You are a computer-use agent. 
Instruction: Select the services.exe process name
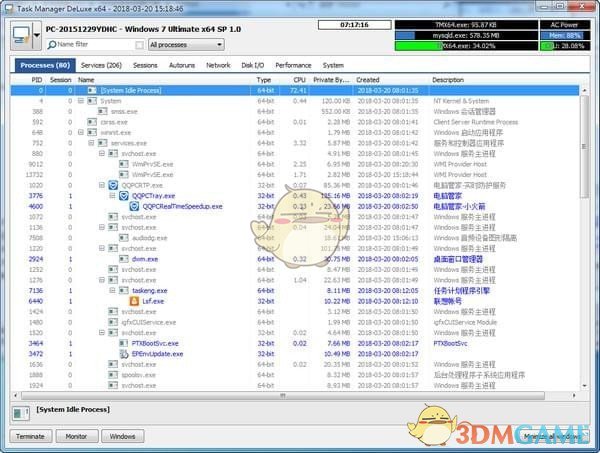pyautogui.click(x=129, y=143)
